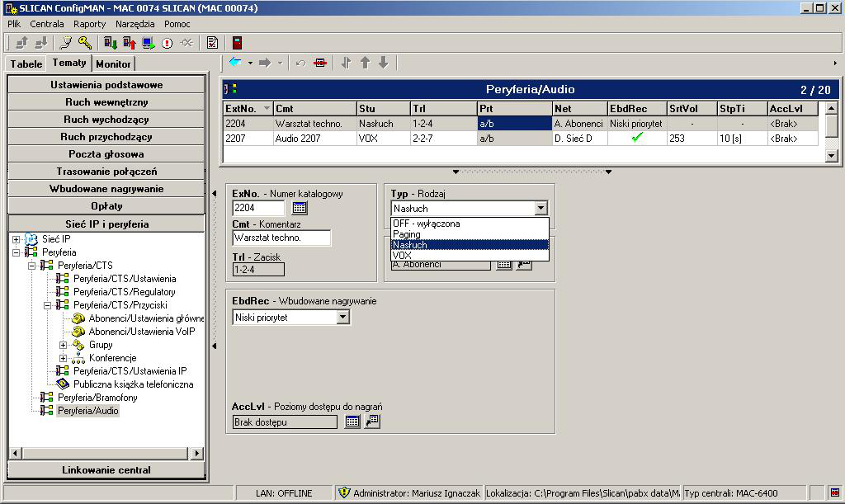Click the green checkmark in EbdRec column
Viewport: 845px width, 504px height.
(x=637, y=138)
